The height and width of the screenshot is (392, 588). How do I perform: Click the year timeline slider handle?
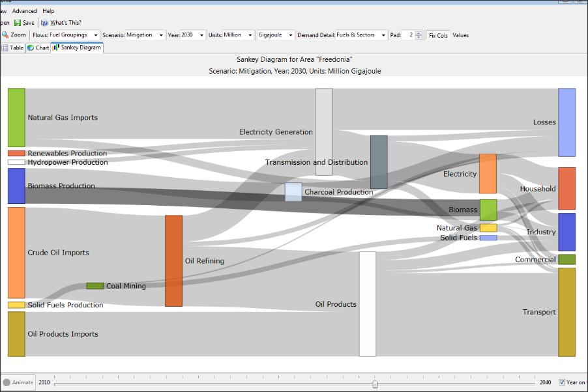pyautogui.click(x=375, y=384)
